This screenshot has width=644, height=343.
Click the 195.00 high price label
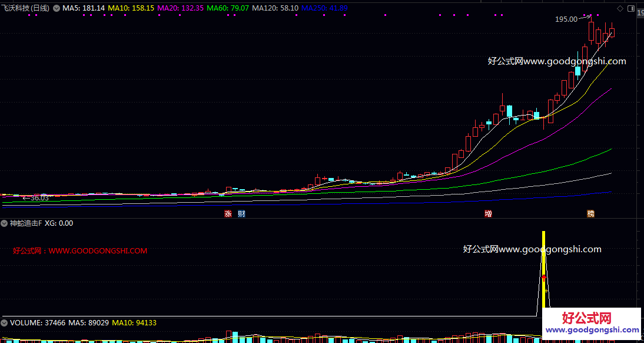[x=566, y=19]
